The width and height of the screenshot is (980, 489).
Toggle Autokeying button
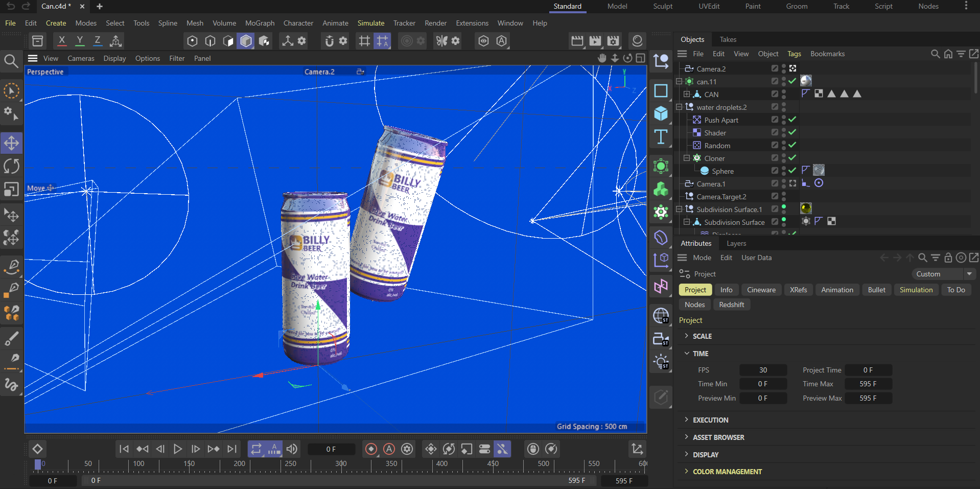coord(389,449)
